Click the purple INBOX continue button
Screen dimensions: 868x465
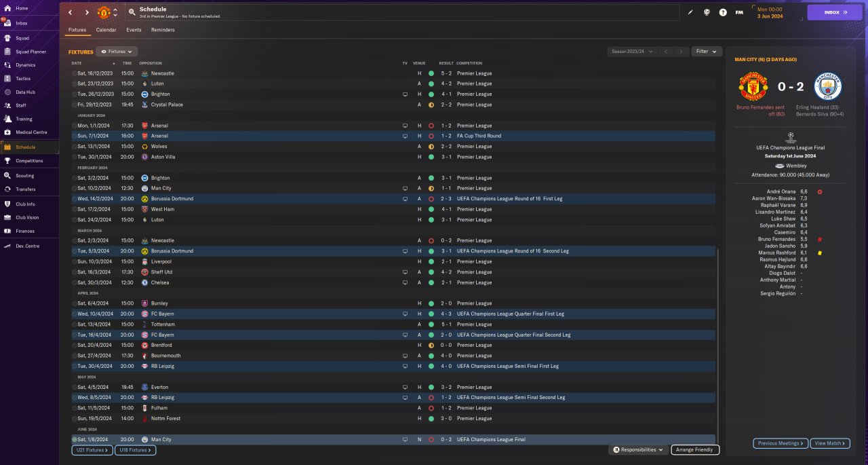[834, 12]
